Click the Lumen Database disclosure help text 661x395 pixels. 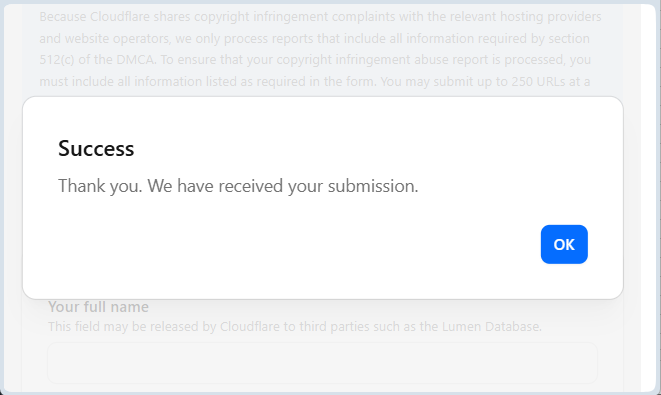click(295, 327)
